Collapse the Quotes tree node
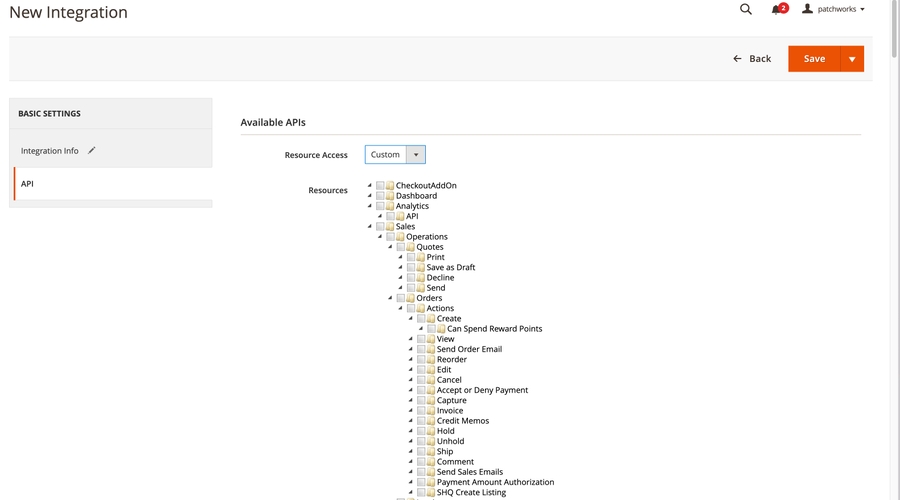Screen dimensions: 900x500 (x=391, y=247)
